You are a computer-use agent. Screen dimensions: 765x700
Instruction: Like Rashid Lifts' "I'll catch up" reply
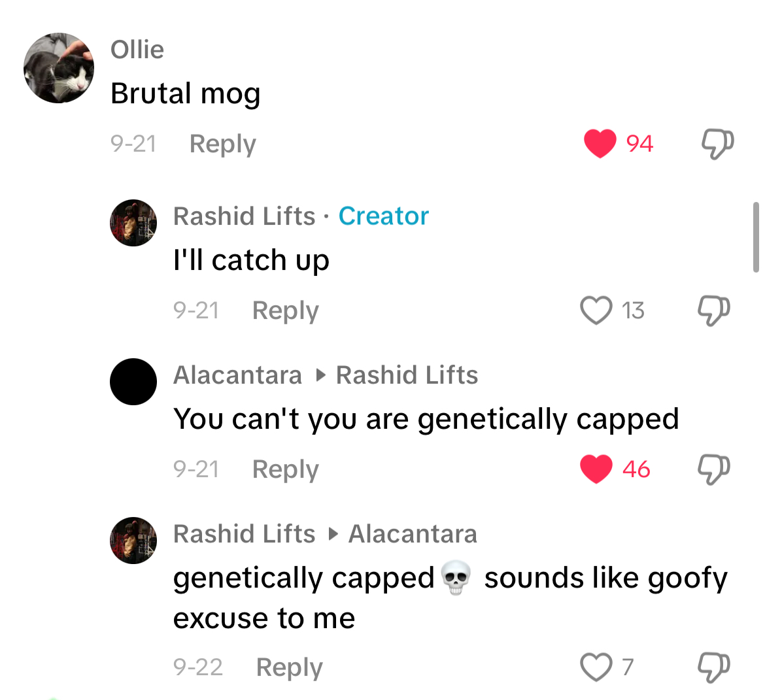tap(596, 310)
